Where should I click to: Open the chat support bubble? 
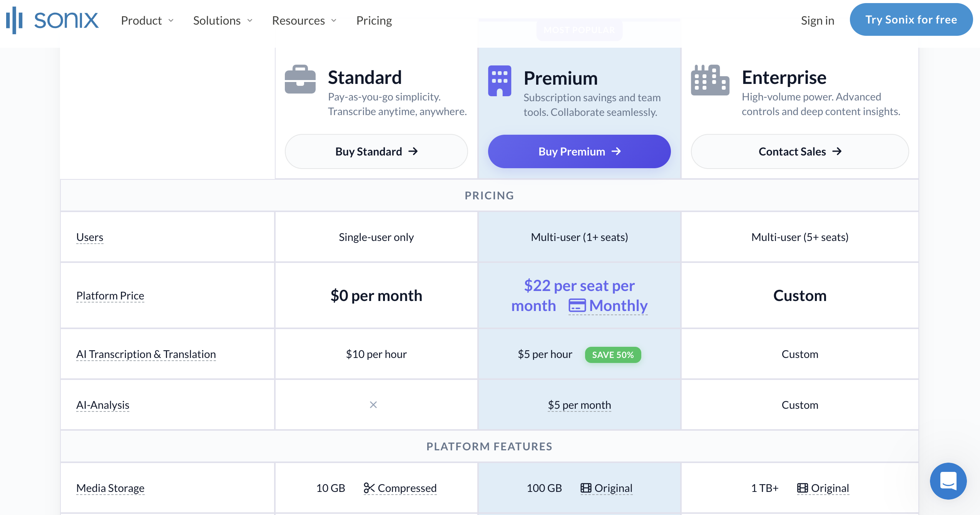click(x=948, y=481)
